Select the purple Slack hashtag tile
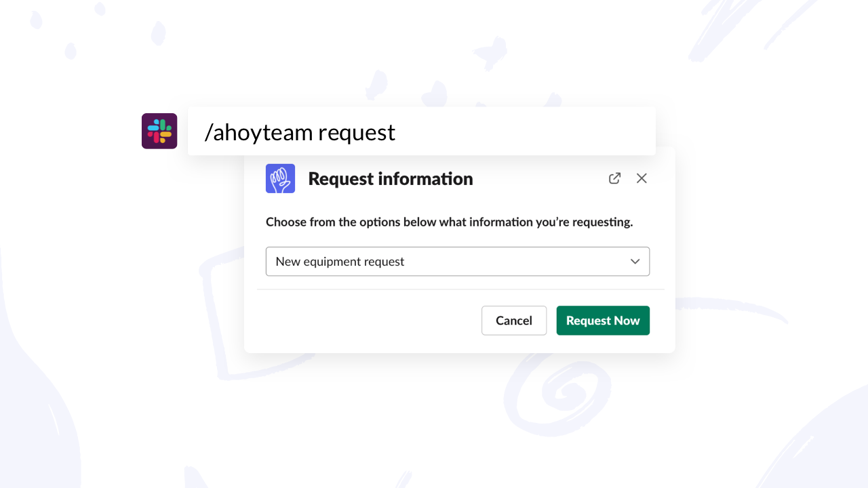 tap(159, 131)
